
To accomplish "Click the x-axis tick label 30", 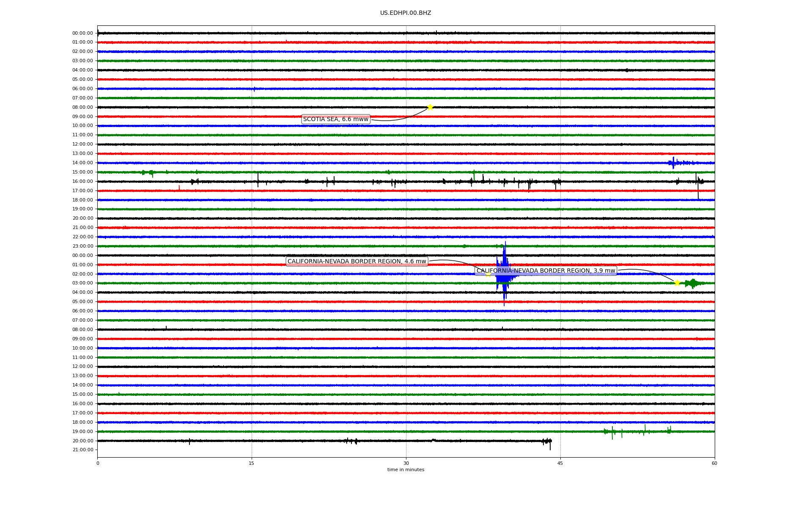I will click(x=406, y=464).
